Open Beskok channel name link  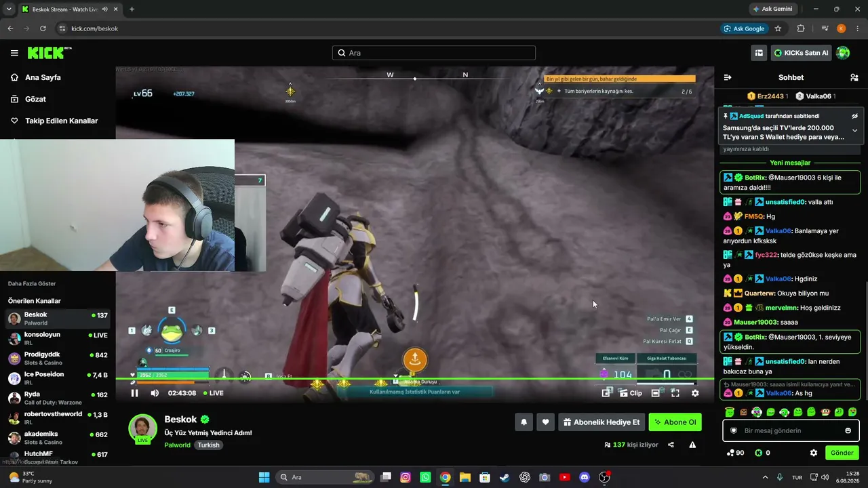pyautogui.click(x=180, y=420)
